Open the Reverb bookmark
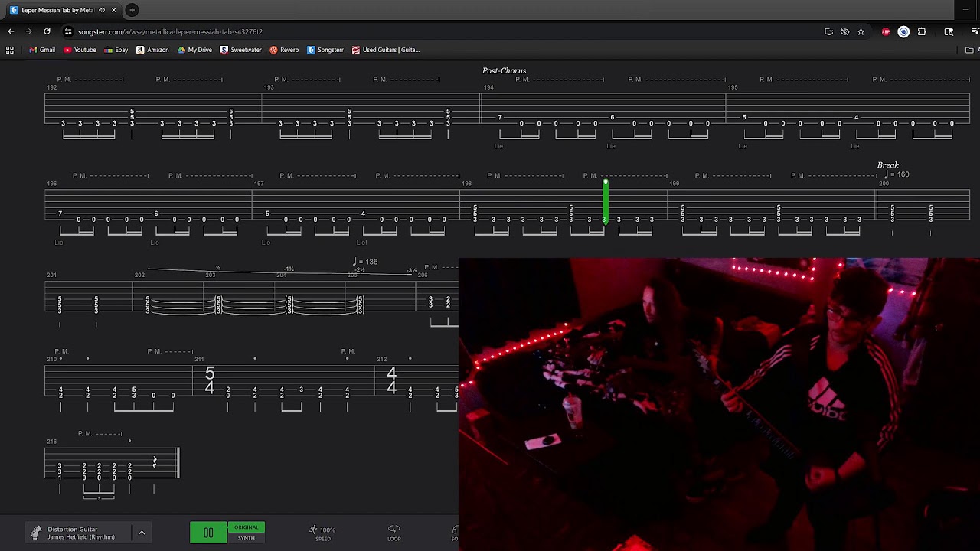The height and width of the screenshot is (551, 980). (x=284, y=50)
